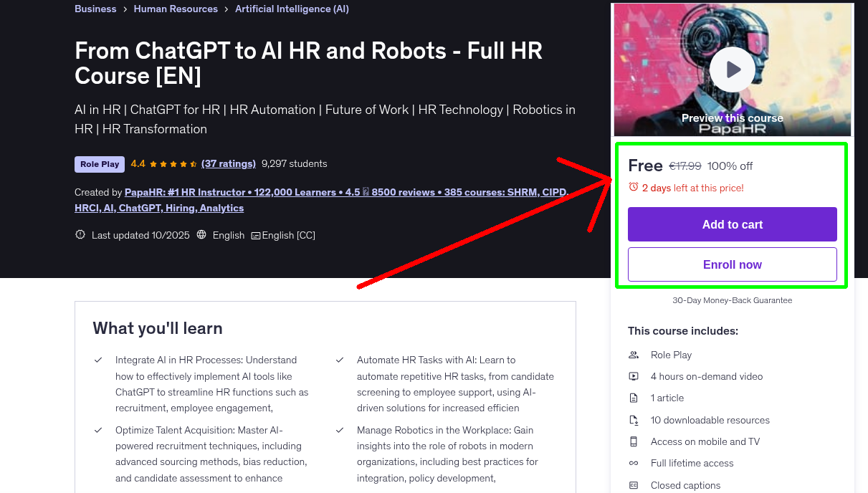Play the course preview video
The width and height of the screenshot is (868, 493).
point(732,69)
